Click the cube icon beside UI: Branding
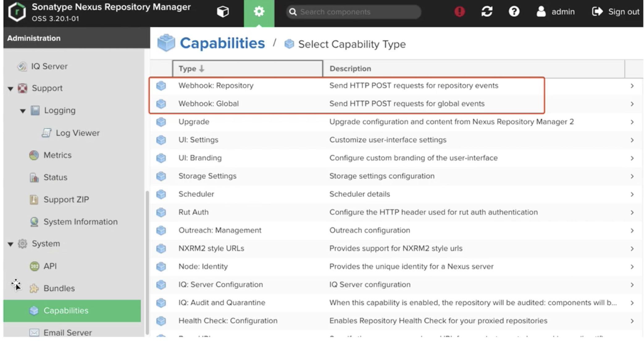Image resolution: width=644 pixels, height=353 pixels. tap(161, 158)
